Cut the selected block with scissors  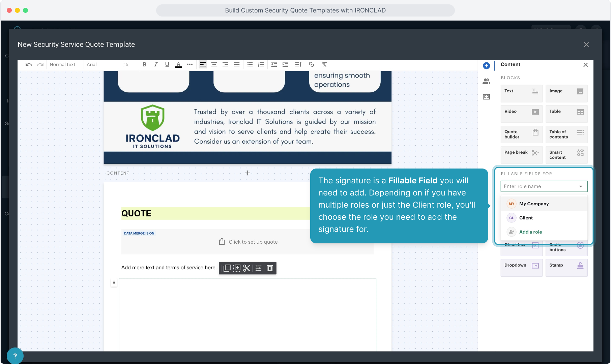(x=247, y=268)
